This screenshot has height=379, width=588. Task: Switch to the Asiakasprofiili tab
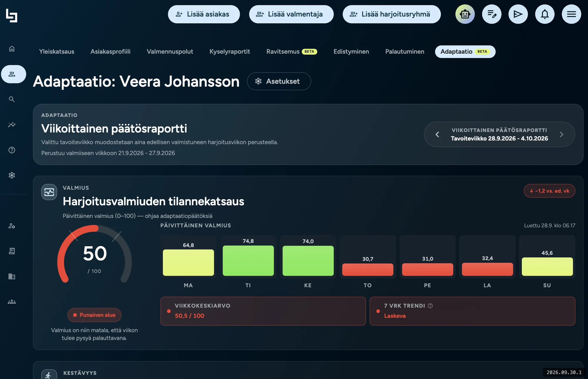click(111, 51)
